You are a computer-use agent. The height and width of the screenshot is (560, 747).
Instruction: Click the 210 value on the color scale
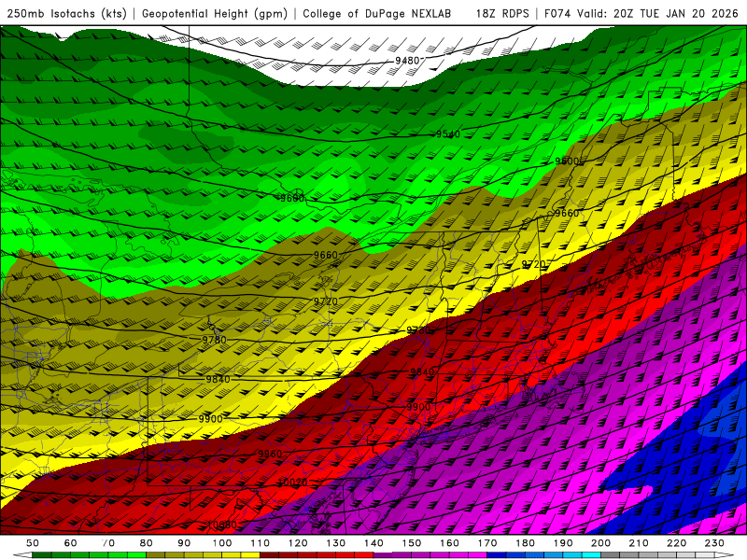click(x=639, y=543)
